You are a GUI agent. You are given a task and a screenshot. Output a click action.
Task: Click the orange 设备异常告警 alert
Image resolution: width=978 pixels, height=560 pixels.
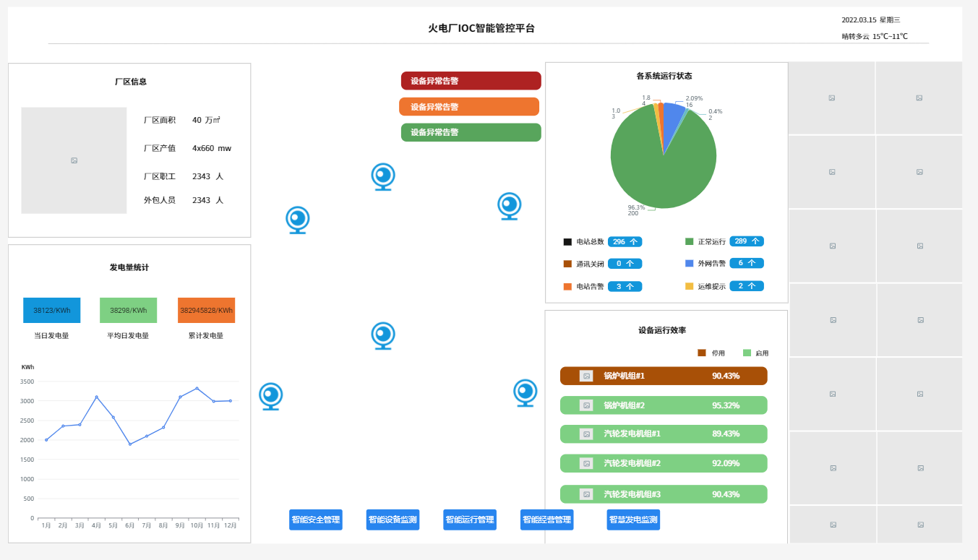point(469,107)
